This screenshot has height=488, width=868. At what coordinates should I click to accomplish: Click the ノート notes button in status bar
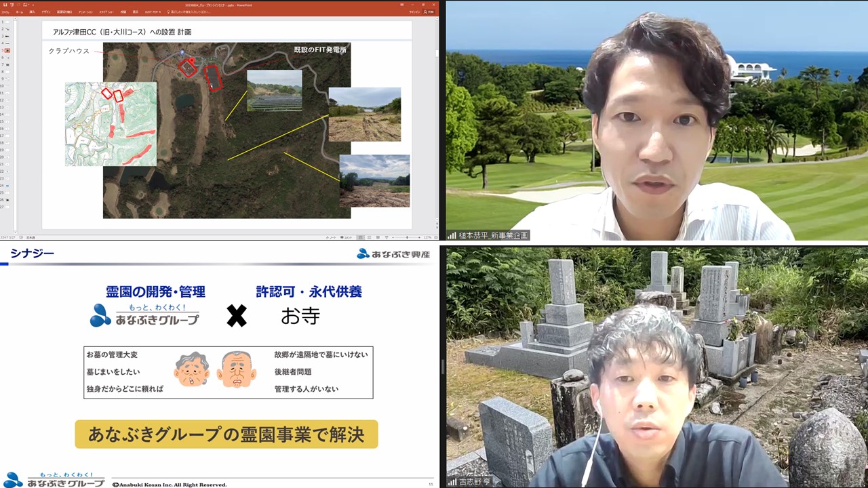click(331, 237)
